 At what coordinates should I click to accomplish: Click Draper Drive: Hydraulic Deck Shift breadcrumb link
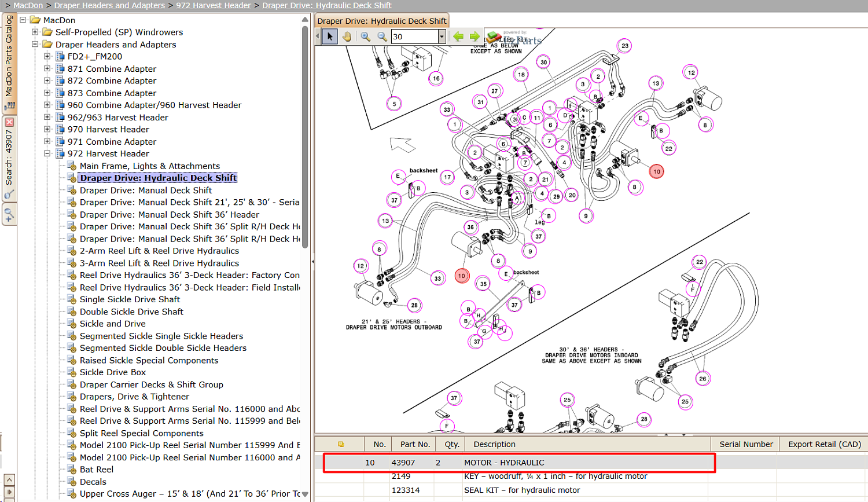click(327, 5)
